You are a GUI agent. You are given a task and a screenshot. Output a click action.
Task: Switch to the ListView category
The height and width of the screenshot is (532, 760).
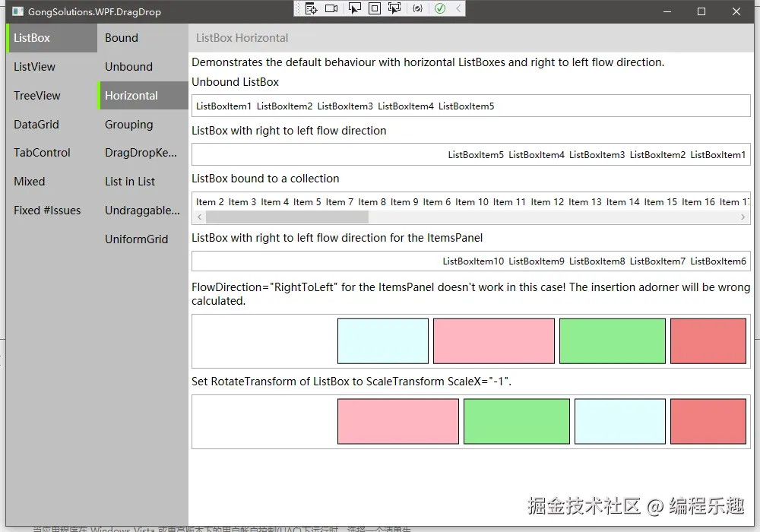52,67
